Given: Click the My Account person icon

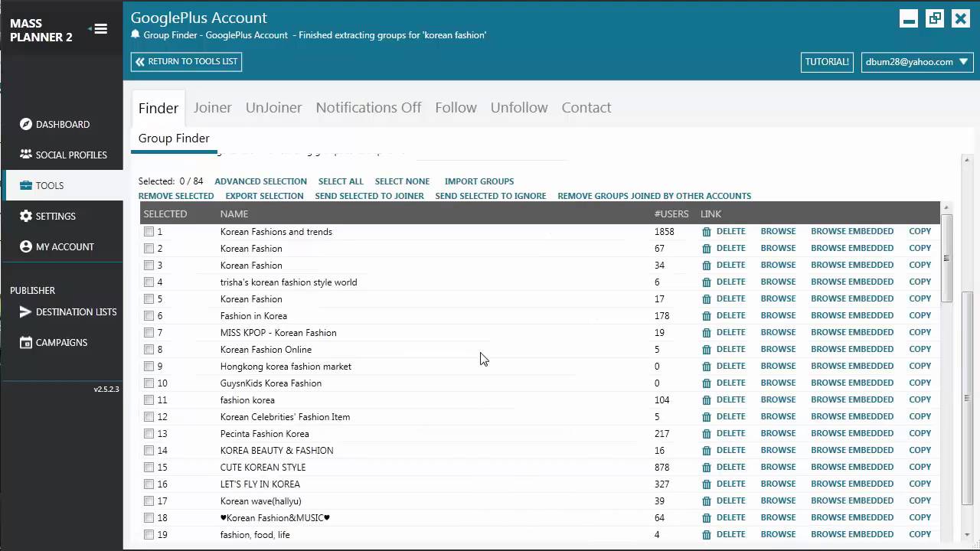Looking at the screenshot, I should click(25, 246).
